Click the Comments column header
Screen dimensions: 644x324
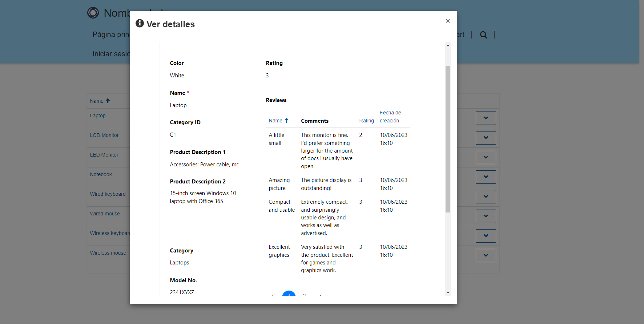(315, 121)
